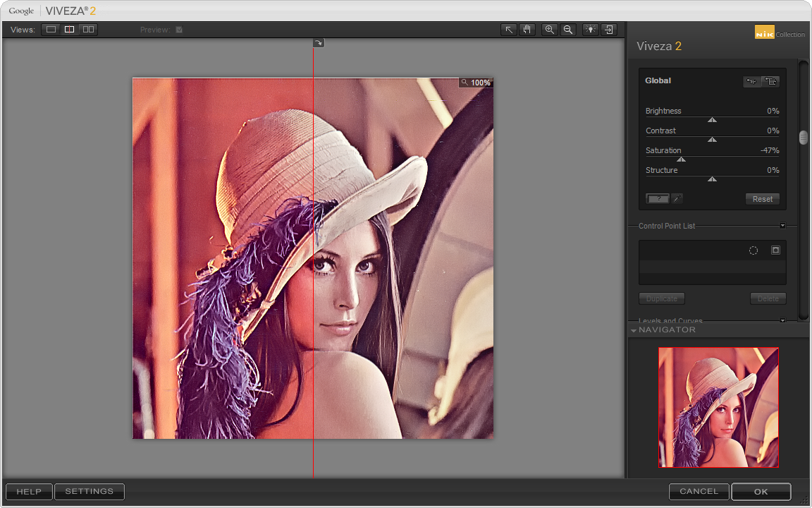Click the dashed circle selection icon in the list
This screenshot has width=812, height=508.
(x=753, y=250)
